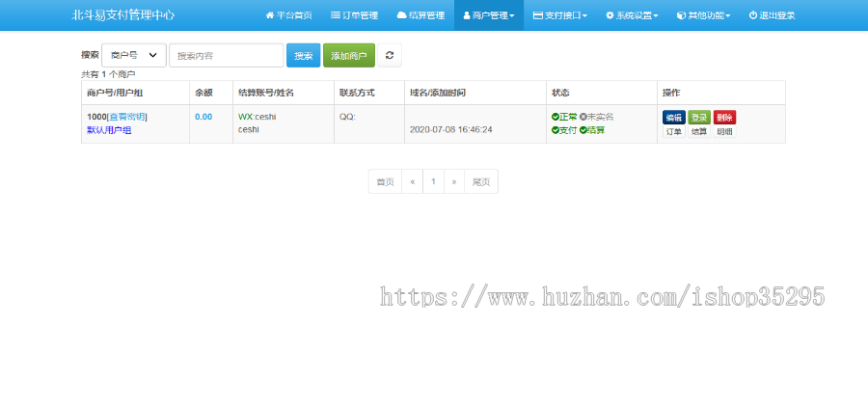Click the refresh icon button
The height and width of the screenshot is (407, 868).
point(389,56)
